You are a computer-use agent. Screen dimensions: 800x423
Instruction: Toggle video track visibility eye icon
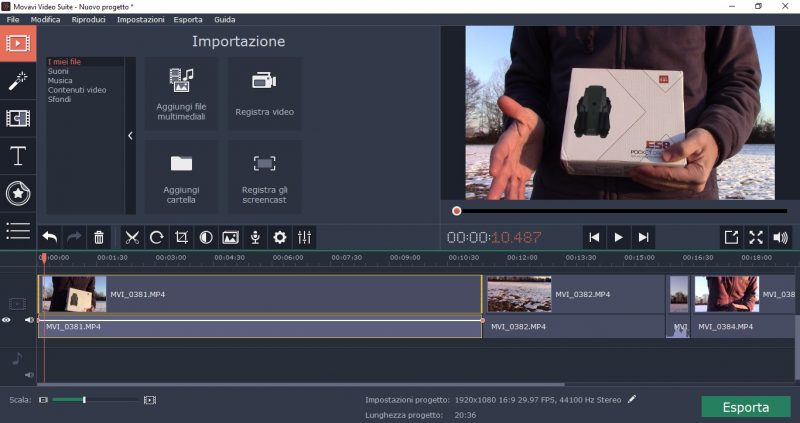(6, 320)
